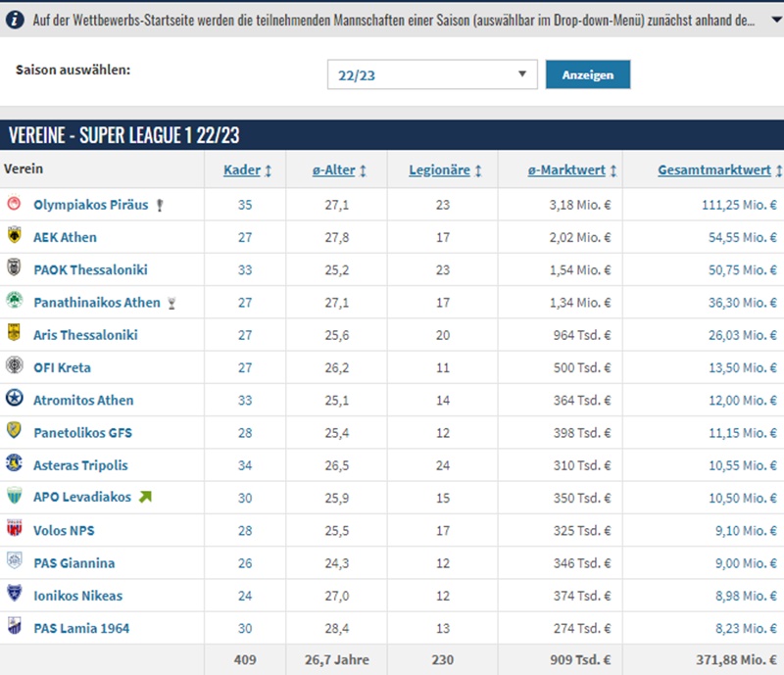Click the green promotion arrow beside APO Levadiakos
This screenshot has width=784, height=675.
(x=145, y=497)
